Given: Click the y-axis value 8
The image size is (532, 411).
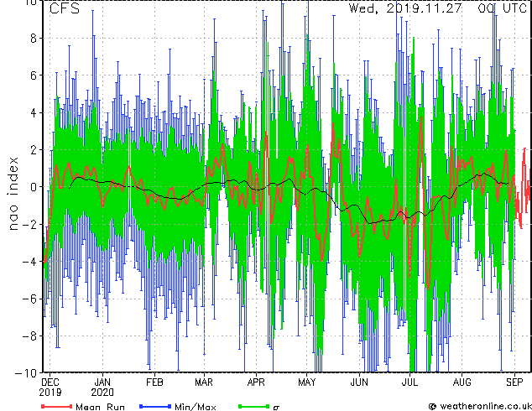Looking at the screenshot, I should (34, 39).
